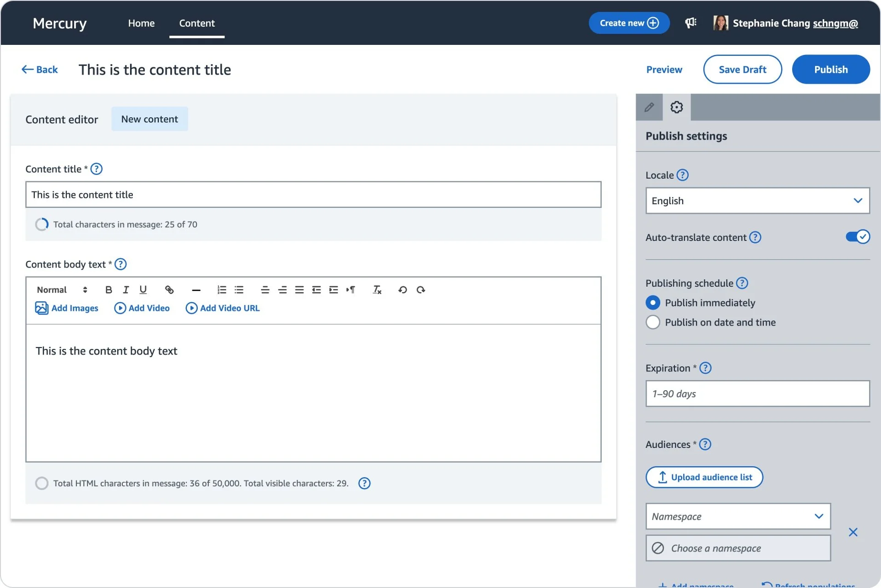The width and height of the screenshot is (881, 588).
Task: Select the New content tab
Action: click(149, 119)
